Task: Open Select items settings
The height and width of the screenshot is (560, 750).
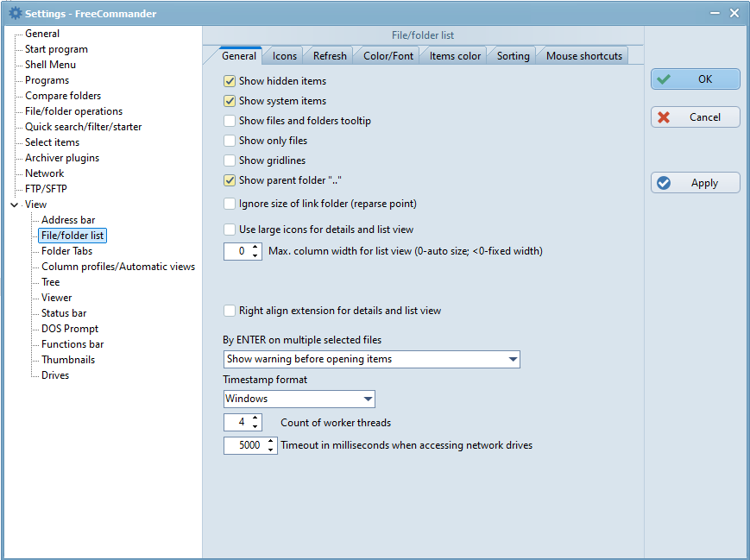Action: point(52,142)
